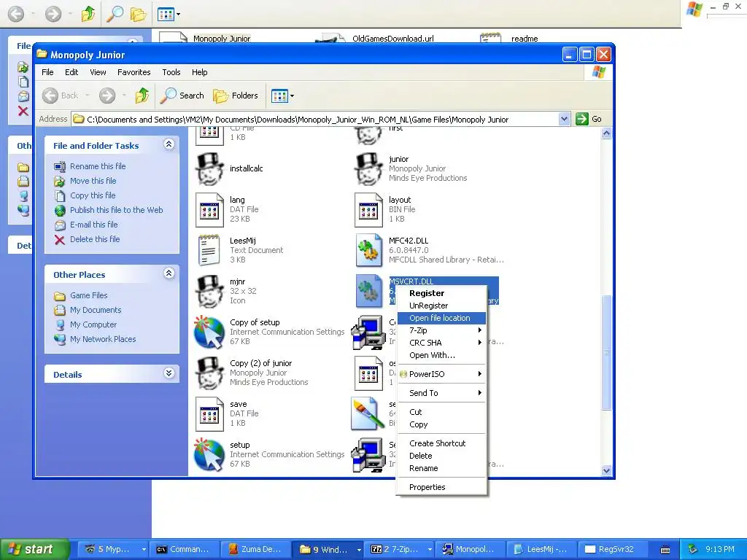Go to My Network Places
The height and width of the screenshot is (560, 747).
pos(103,340)
